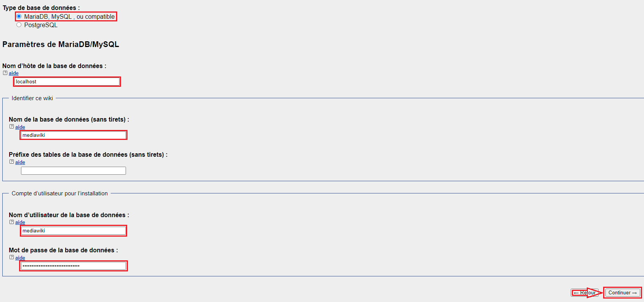644x302 pixels.
Task: Click the help icon for table prefix
Action: click(12, 162)
